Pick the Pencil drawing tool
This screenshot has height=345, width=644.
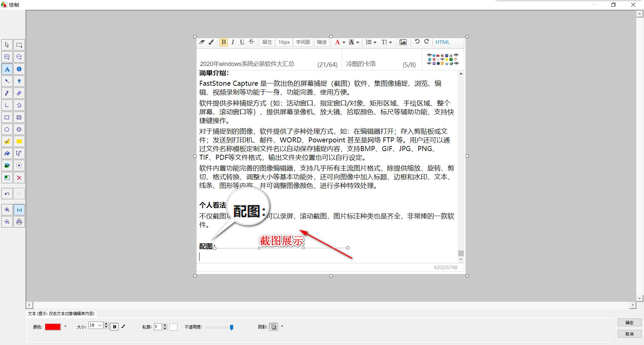click(7, 93)
